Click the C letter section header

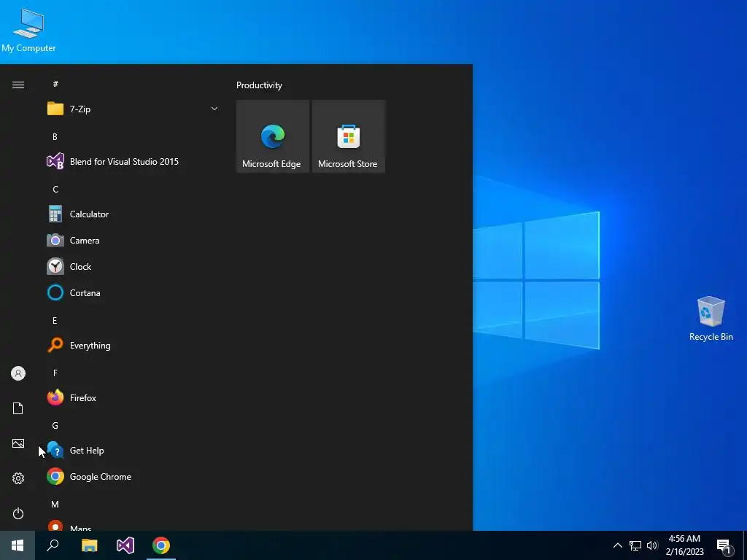click(55, 189)
